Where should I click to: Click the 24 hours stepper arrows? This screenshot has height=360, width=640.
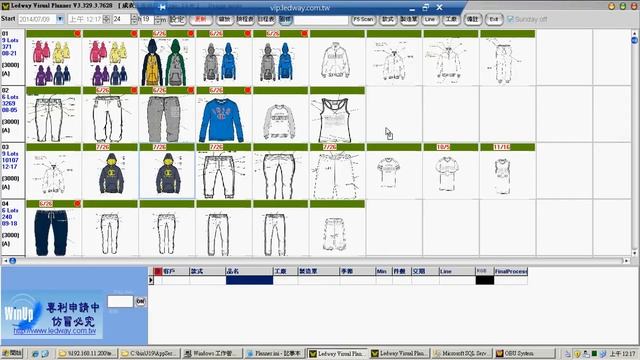[x=134, y=19]
